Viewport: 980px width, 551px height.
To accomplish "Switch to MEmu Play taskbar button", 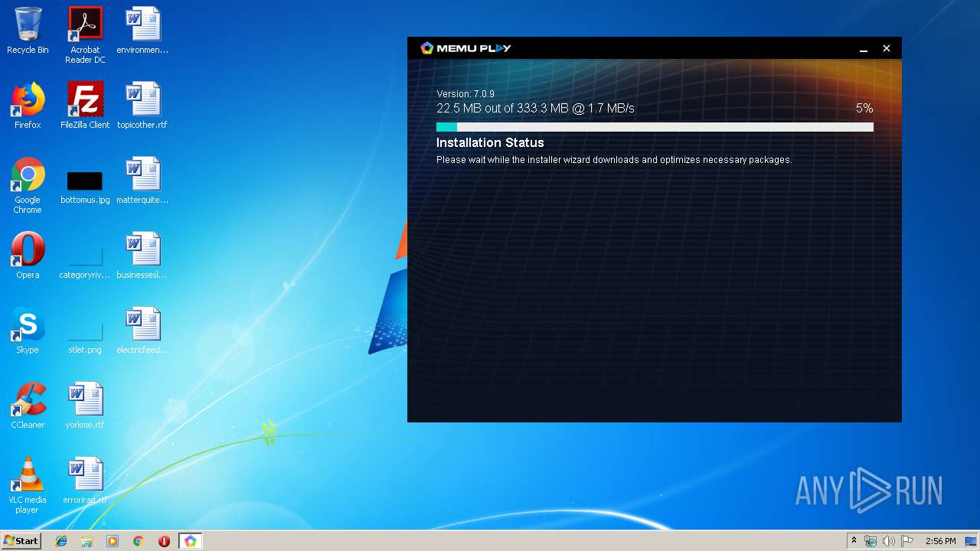I will point(191,541).
